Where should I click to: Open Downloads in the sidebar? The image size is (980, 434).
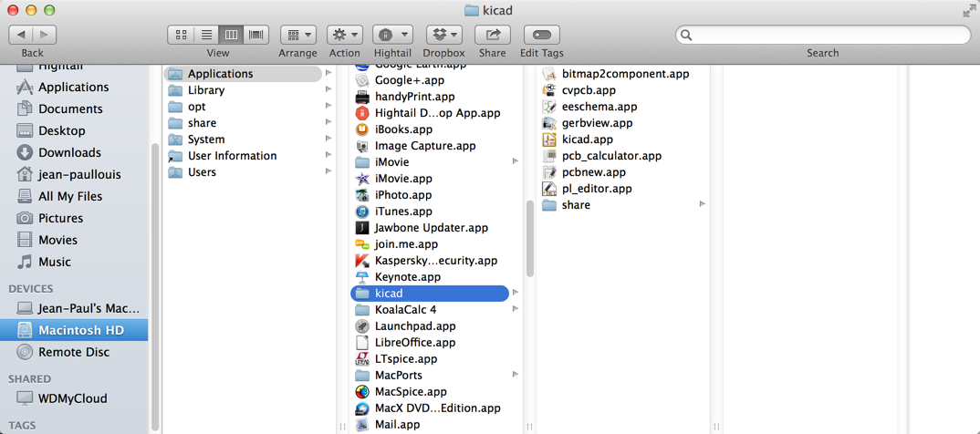pyautogui.click(x=69, y=152)
